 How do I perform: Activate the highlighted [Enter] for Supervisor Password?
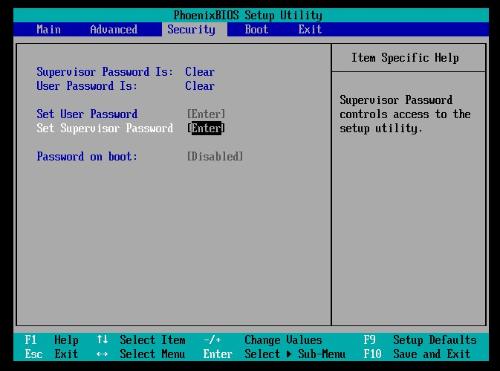[x=206, y=128]
